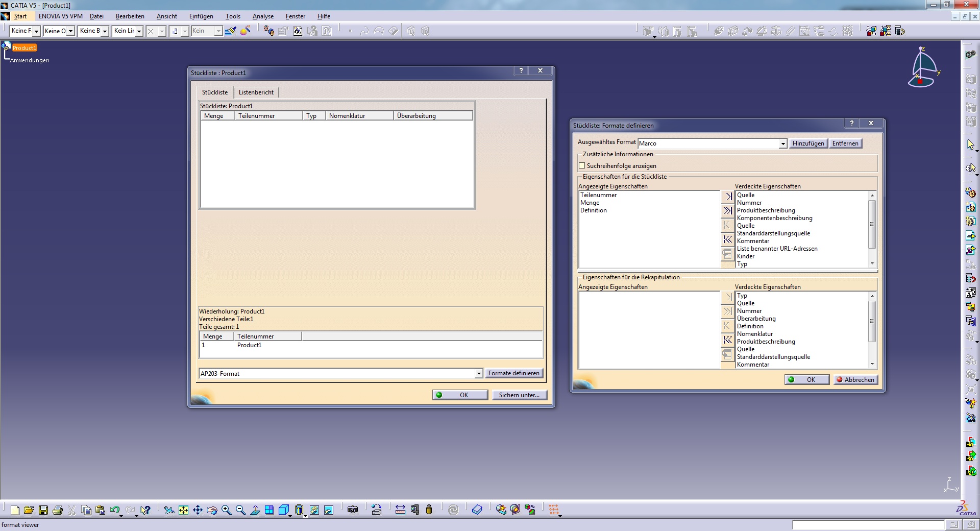Click the Undo arrow icon
Viewport: 980px width, 531px height.
[114, 510]
